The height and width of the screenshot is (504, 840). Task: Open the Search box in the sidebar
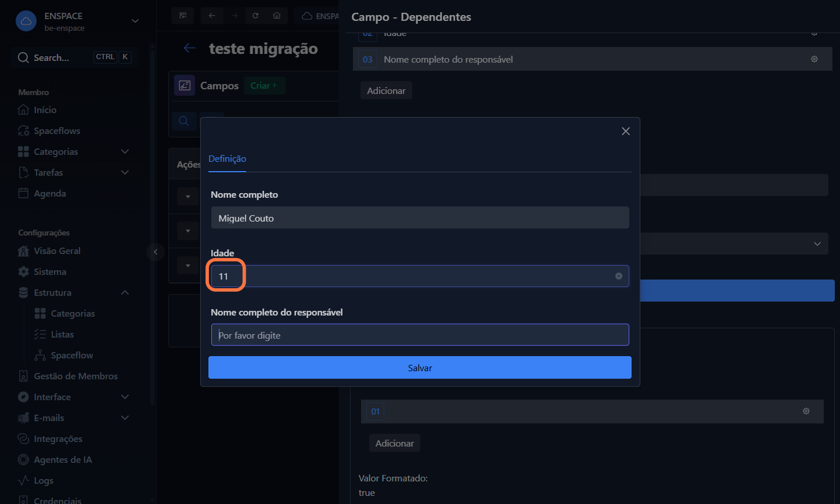74,57
